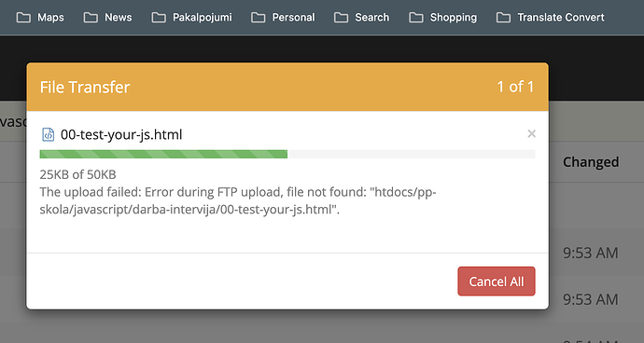Open the Maps bookmarks folder
The height and width of the screenshot is (343, 644).
[40, 17]
